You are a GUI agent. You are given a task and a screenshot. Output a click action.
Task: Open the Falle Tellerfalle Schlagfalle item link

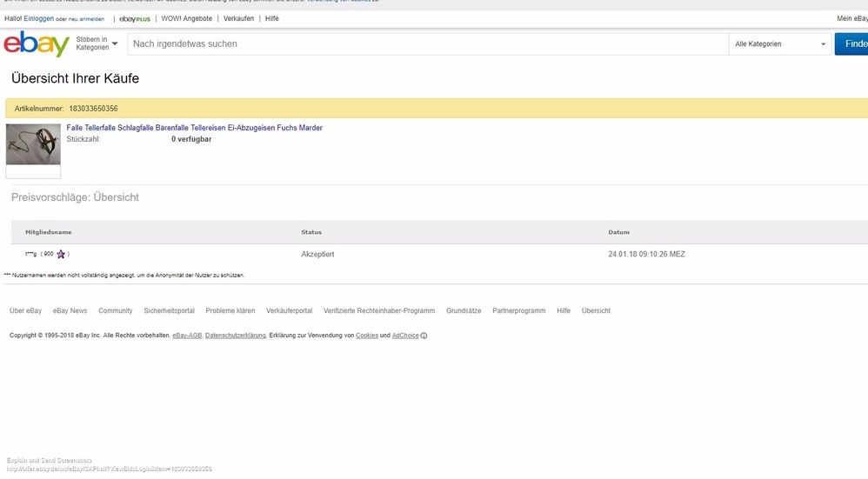click(x=194, y=128)
